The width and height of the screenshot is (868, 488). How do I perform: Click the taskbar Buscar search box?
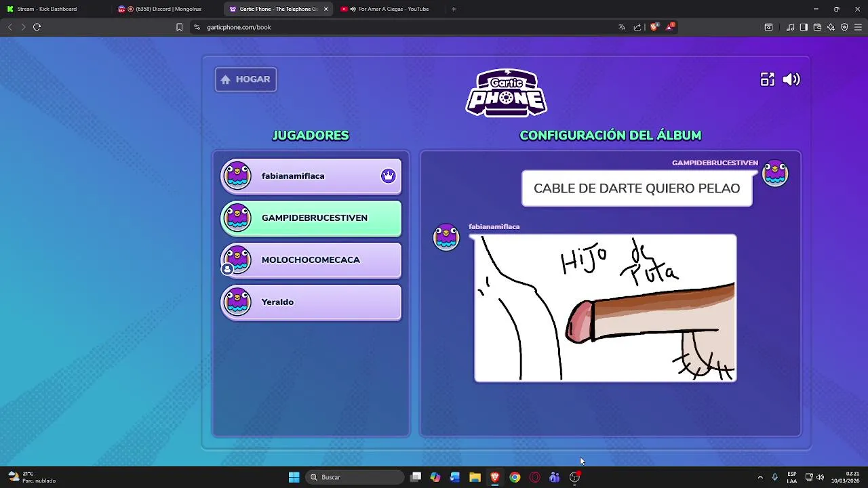(354, 477)
